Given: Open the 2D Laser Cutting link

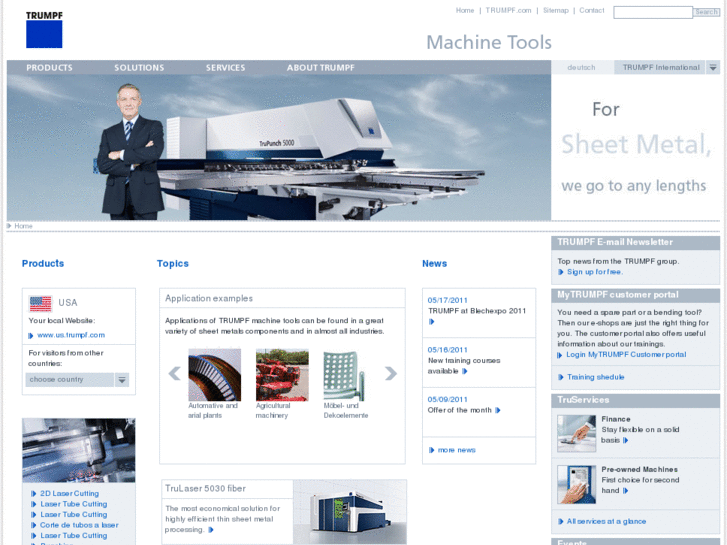Looking at the screenshot, I should [69, 494].
